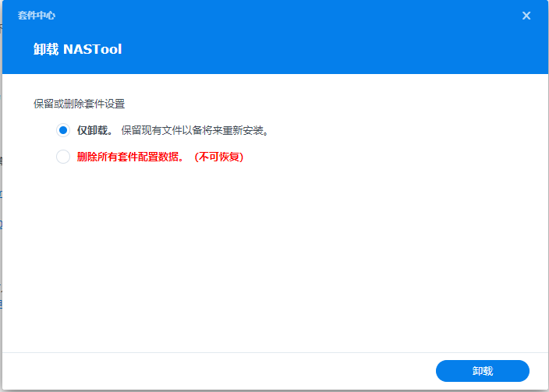Screen dimensions: 549x392
Task: Click the 保留或删除套件设置 label
Action: [79, 104]
